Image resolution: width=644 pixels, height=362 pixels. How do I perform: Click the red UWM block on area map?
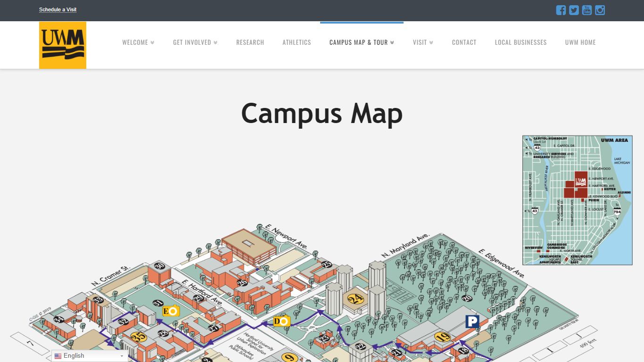577,185
